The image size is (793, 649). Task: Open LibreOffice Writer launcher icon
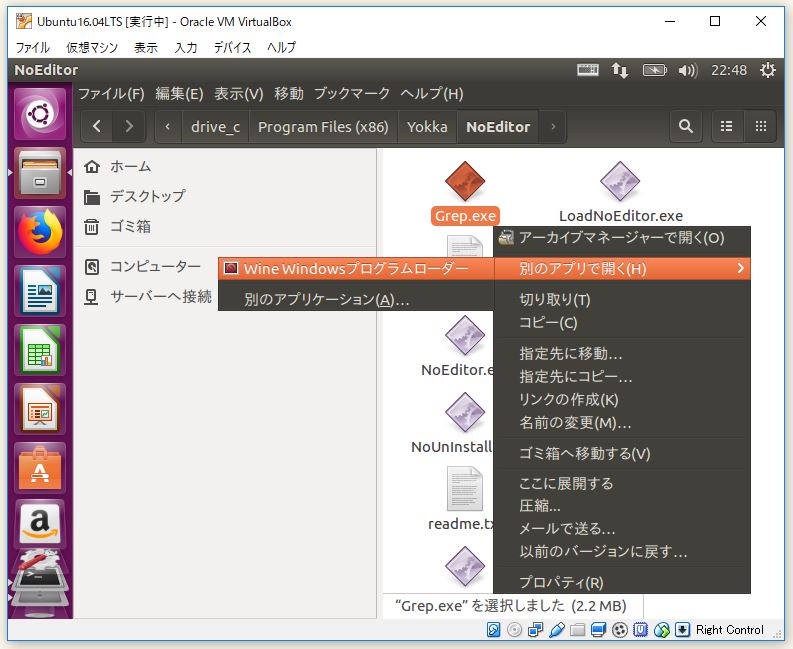point(40,292)
